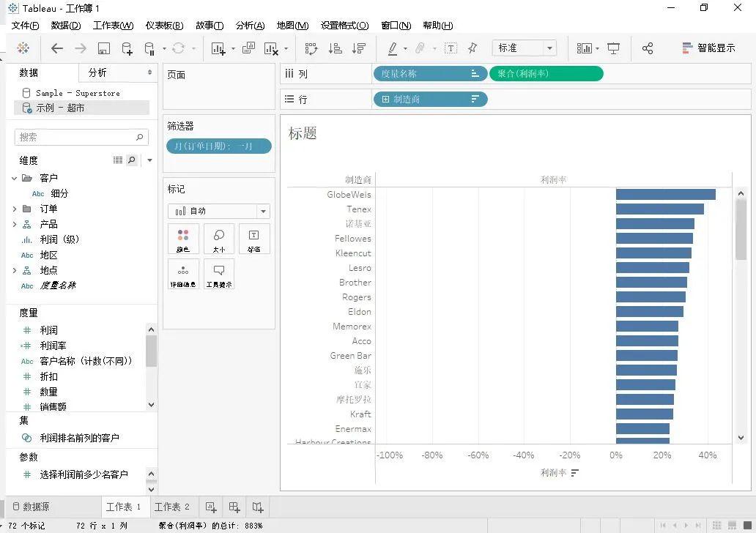Viewport: 756px width, 533px height.
Task: Click the 标签 label marks card
Action: (254, 239)
